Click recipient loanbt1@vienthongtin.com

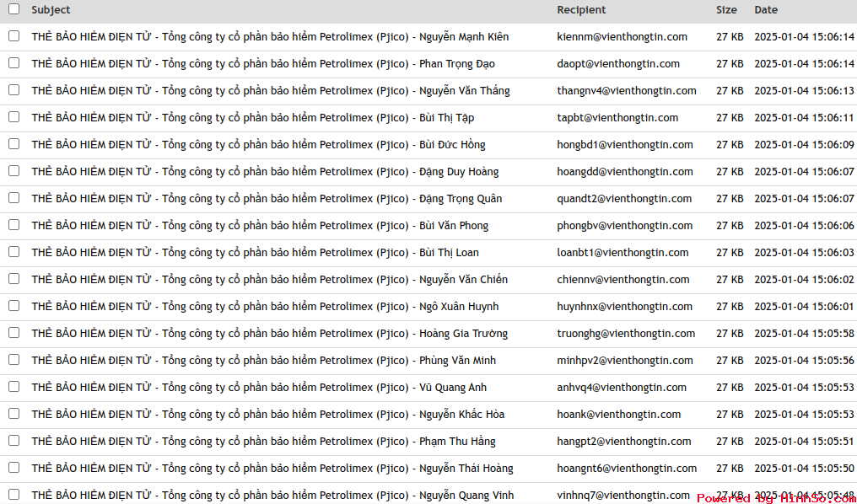pyautogui.click(x=623, y=253)
